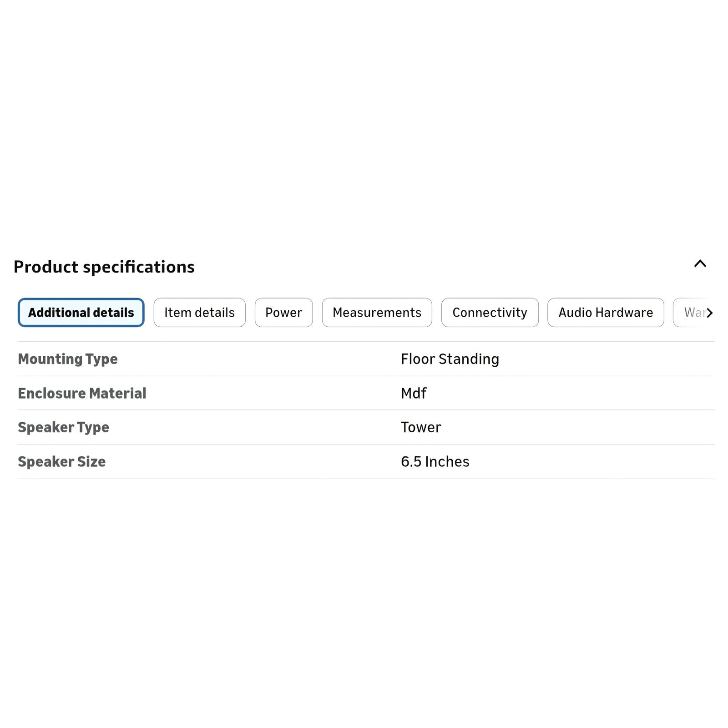Screen dimensions: 728x728
Task: Select the Connectivity tab
Action: (x=490, y=313)
